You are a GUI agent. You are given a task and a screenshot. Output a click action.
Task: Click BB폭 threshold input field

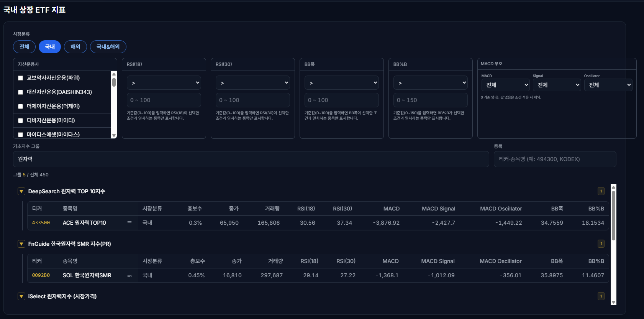(x=342, y=100)
